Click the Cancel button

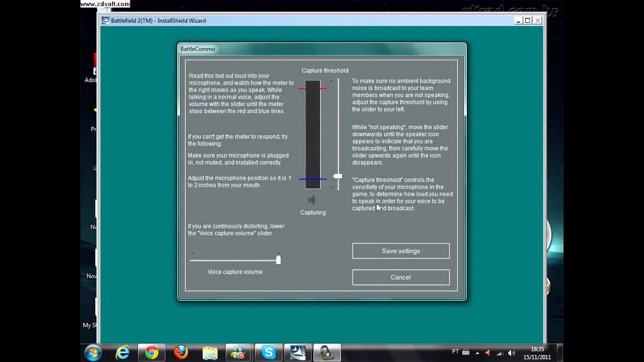point(401,277)
